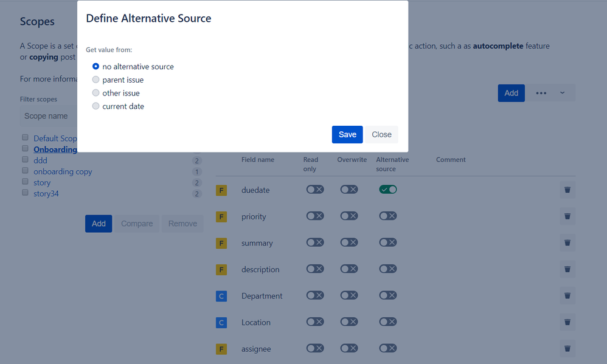Open the story scope link
Screen dimensions: 607x364
click(x=42, y=182)
